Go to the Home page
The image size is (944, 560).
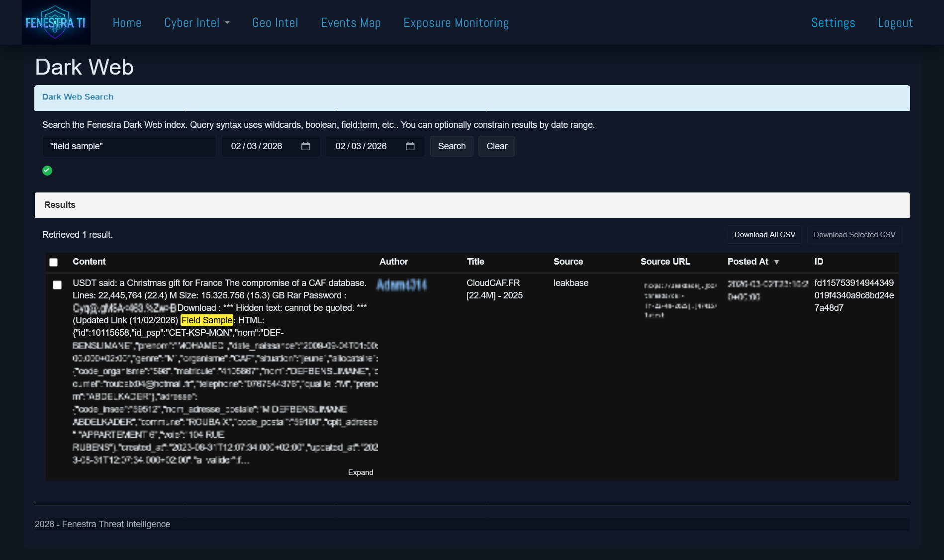127,23
